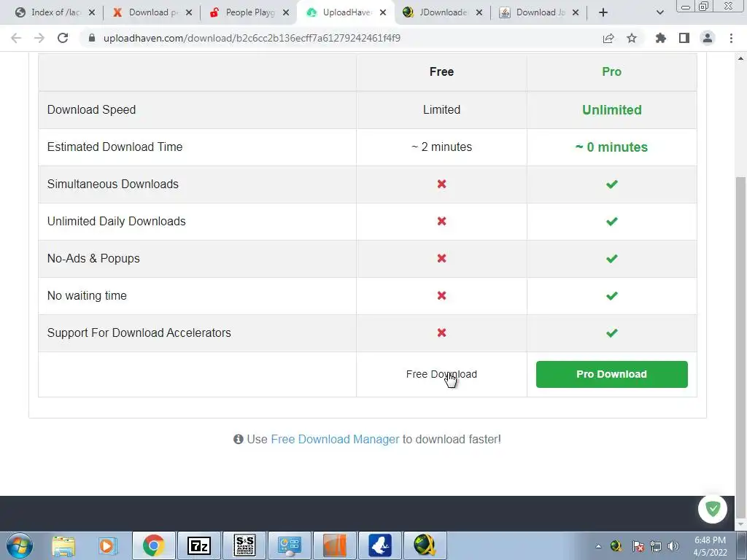Close the People Playground tab
747x560 pixels.
(286, 12)
